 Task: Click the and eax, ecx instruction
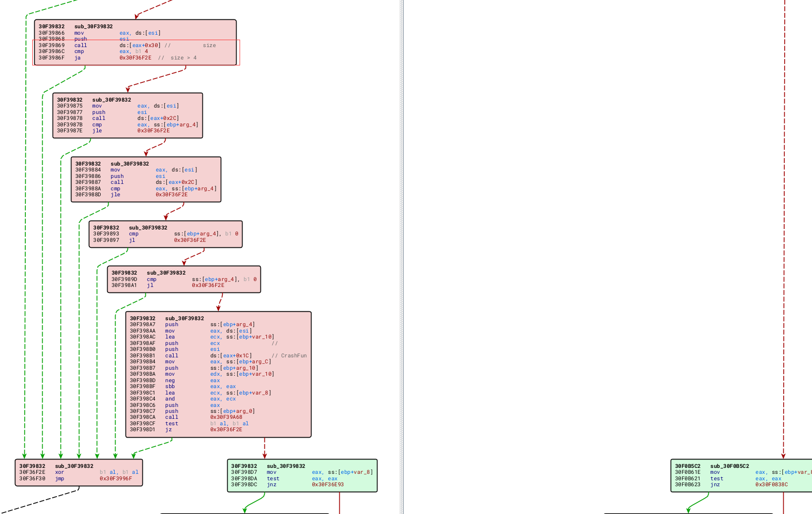tap(183, 399)
